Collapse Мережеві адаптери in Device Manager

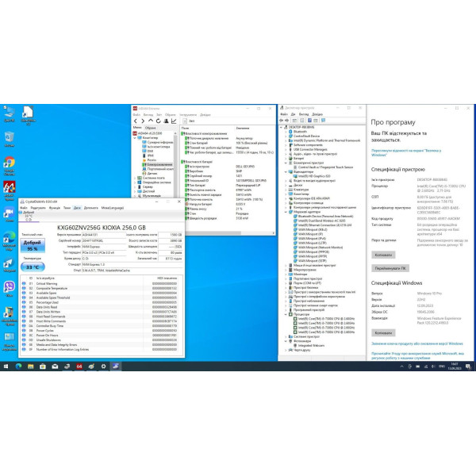(286, 212)
